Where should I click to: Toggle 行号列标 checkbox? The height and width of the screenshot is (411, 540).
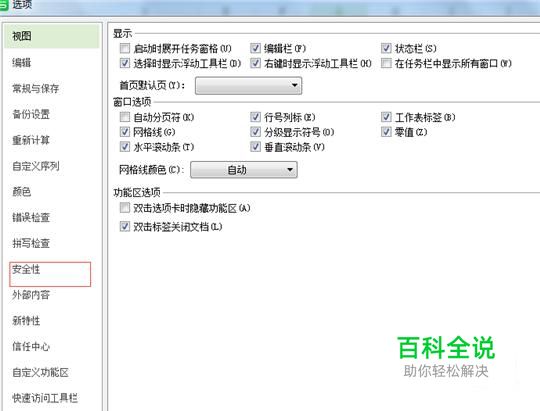pos(255,117)
